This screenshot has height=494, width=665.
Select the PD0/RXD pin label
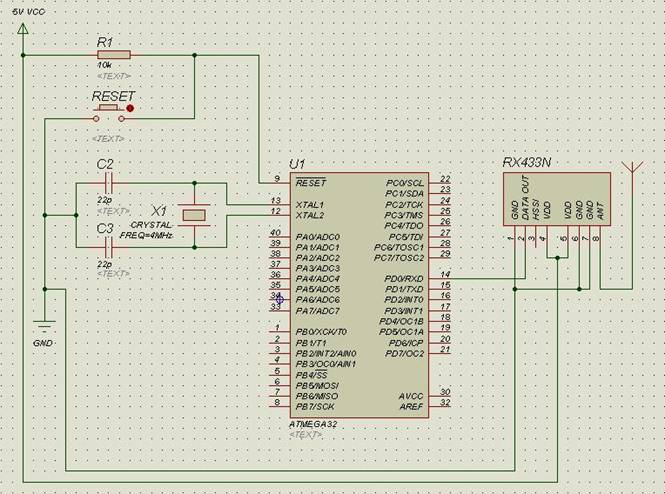point(405,277)
